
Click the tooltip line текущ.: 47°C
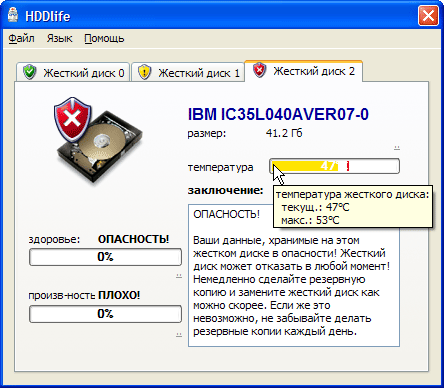click(x=315, y=207)
